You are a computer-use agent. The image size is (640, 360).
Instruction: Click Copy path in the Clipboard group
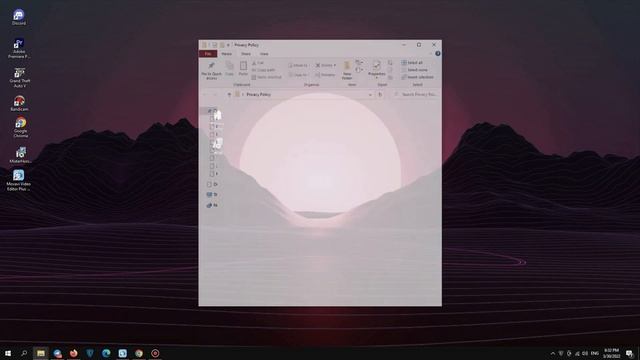coord(263,70)
